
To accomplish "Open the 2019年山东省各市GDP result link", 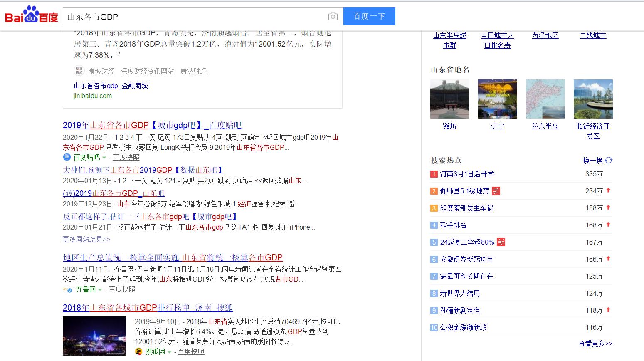I will [x=152, y=125].
